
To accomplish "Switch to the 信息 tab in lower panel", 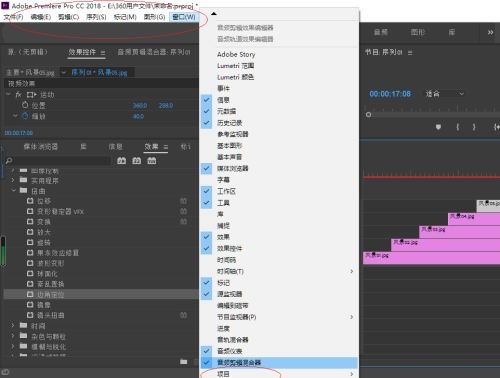I will coord(116,147).
